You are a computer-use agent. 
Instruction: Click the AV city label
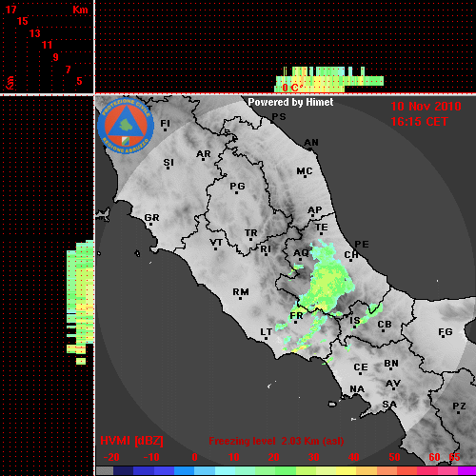click(x=393, y=384)
